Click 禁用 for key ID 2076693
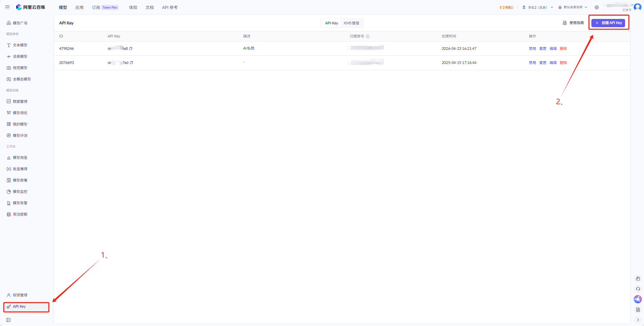The height and width of the screenshot is (326, 644). tap(533, 63)
